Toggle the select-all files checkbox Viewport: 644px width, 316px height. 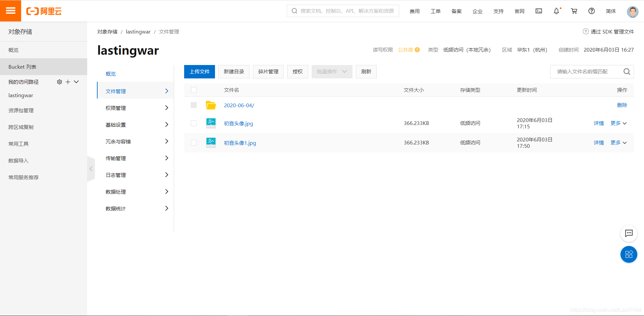click(x=194, y=90)
